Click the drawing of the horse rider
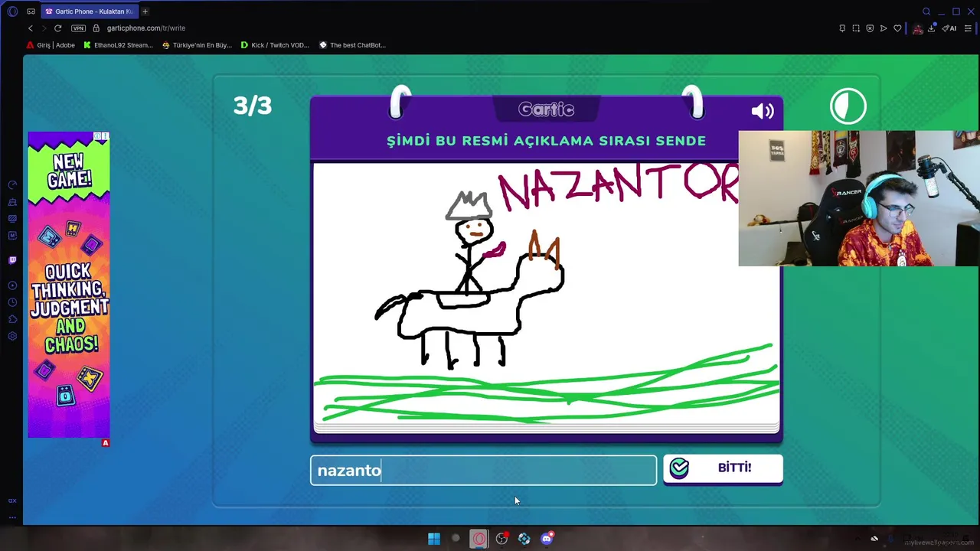This screenshot has height=551, width=980. click(470, 281)
